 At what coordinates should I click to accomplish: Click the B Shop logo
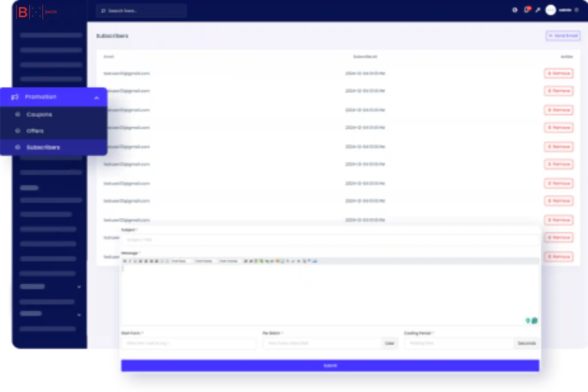coord(36,12)
